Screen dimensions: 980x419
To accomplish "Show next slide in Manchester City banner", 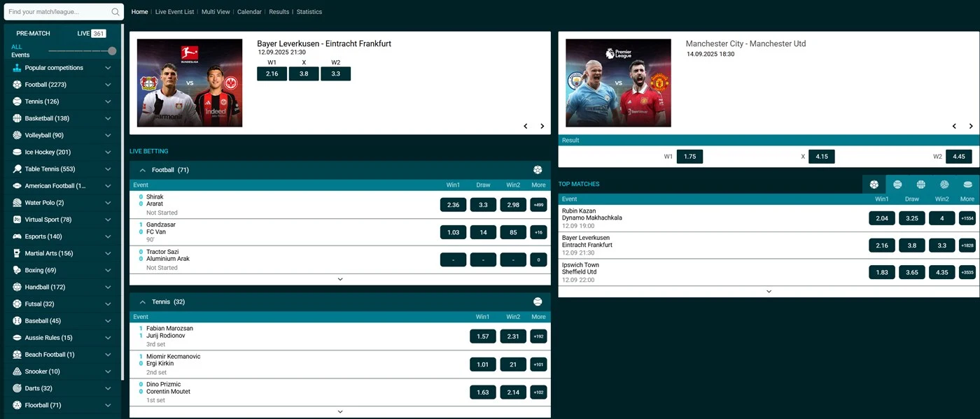I will [x=971, y=127].
